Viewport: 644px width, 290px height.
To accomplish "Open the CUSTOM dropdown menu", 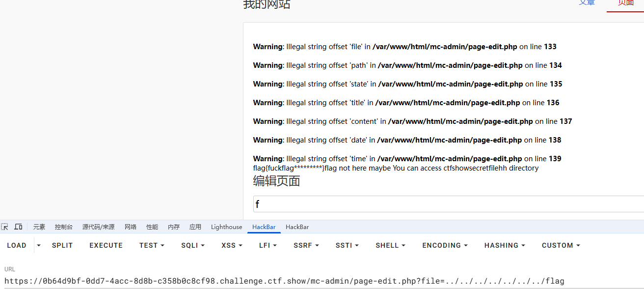I will [x=561, y=245].
